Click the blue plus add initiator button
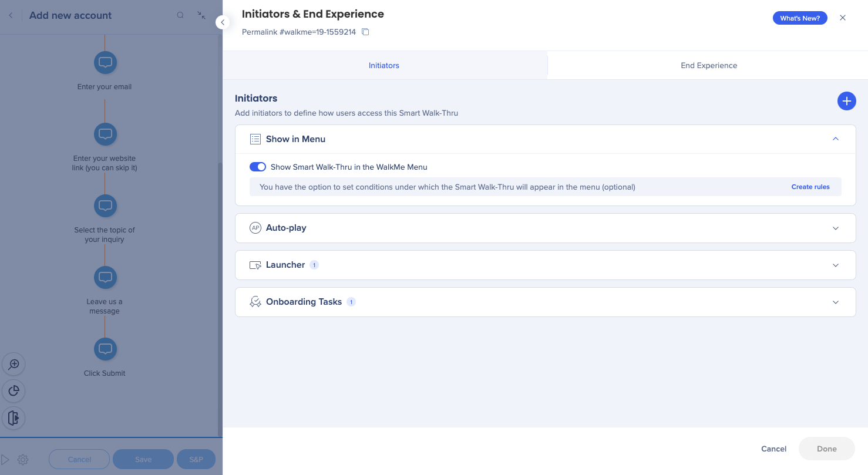This screenshot has height=475, width=868. (846, 101)
